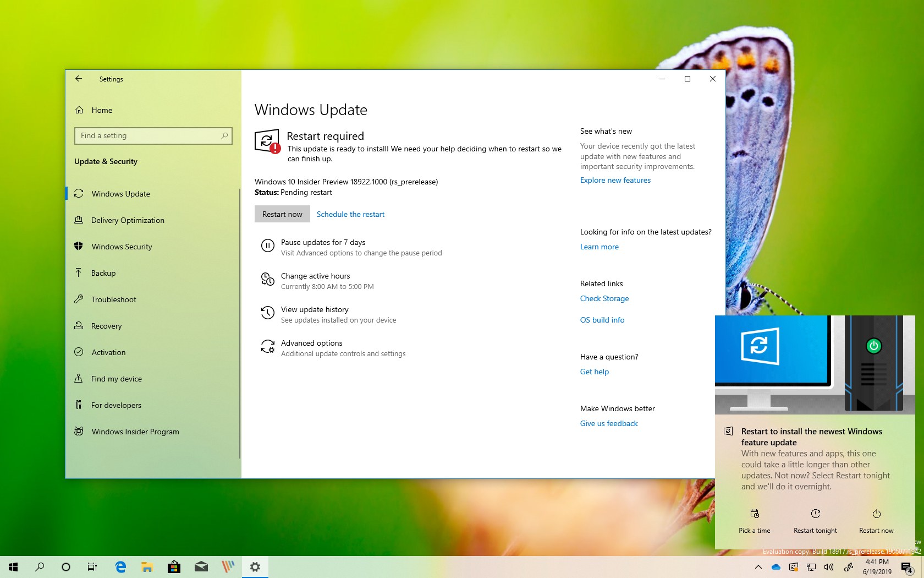Select Windows Security in the sidebar

pyautogui.click(x=122, y=247)
